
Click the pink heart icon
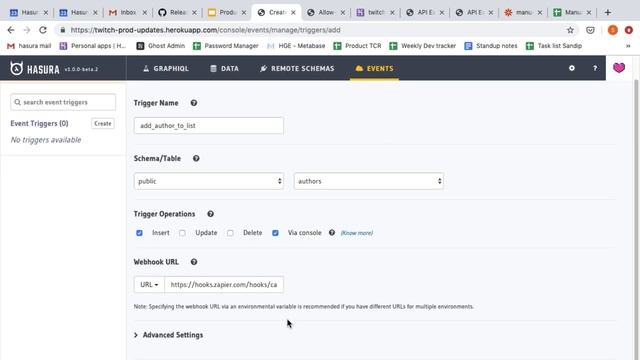point(619,68)
